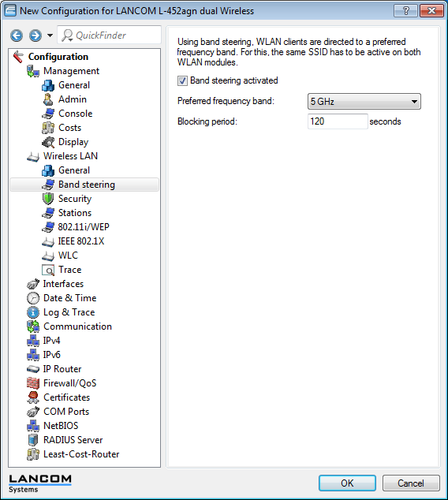Select the Date & Time tree label
448x500 pixels.
pos(70,298)
